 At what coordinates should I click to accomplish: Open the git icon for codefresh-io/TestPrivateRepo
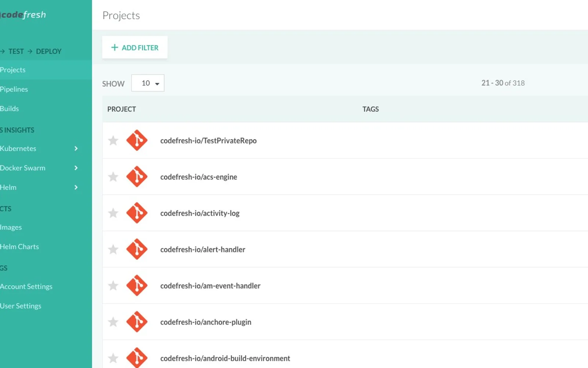[137, 140]
